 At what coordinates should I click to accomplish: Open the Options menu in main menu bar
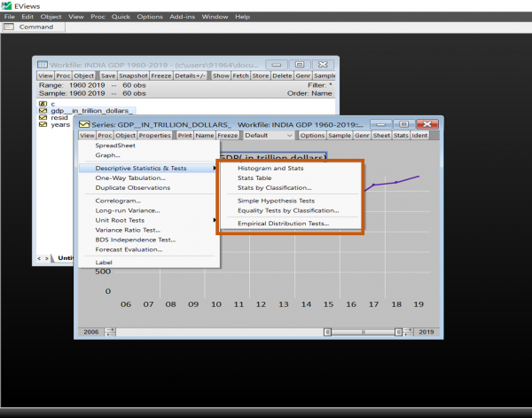point(150,17)
